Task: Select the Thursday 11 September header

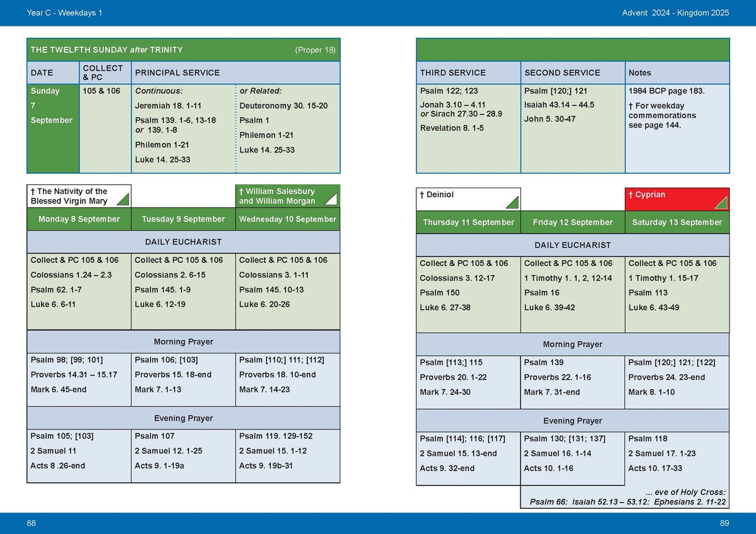Action: point(468,222)
